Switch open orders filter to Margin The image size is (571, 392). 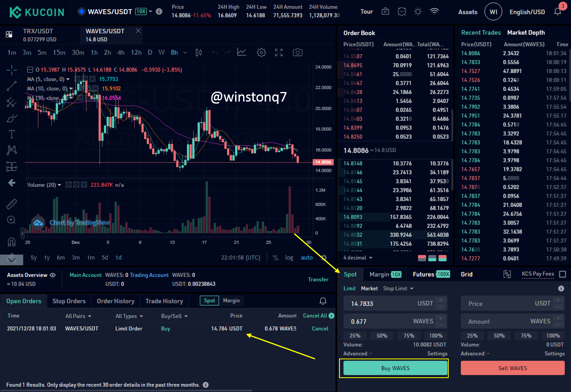232,300
